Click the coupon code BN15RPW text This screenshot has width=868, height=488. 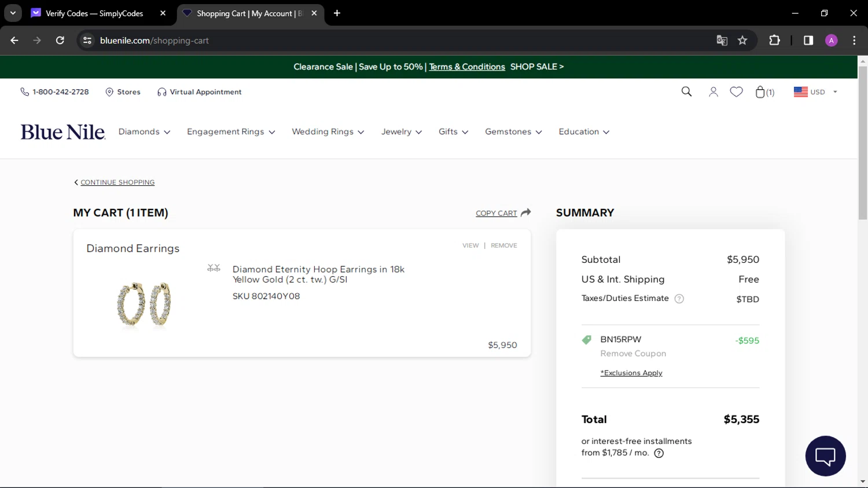(621, 339)
